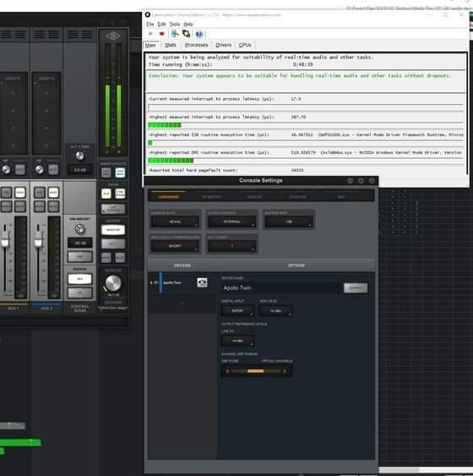Click the toolbar icon right of stop
Image resolution: width=473 pixels, height=476 pixels.
(175, 34)
